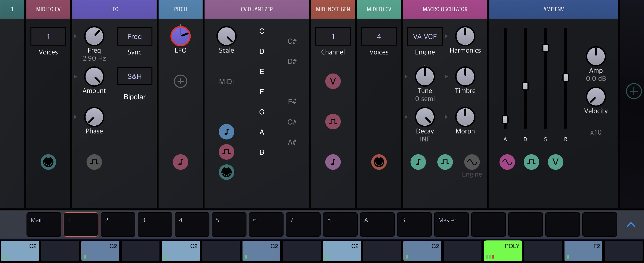Screen dimensions: 644x263
Task: Click the F2 pad
Action: click(583, 251)
